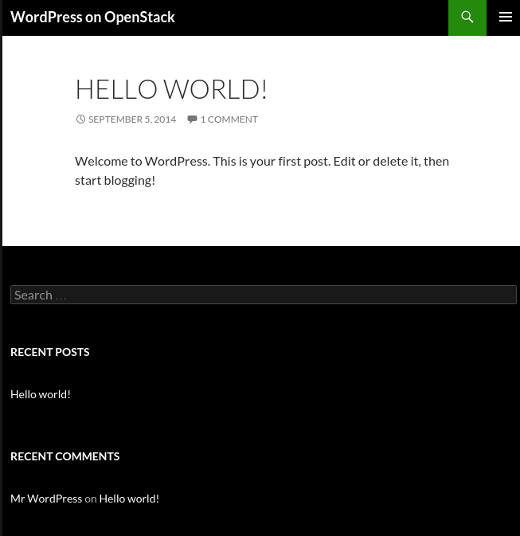Open search with the green magnifier icon

click(467, 17)
